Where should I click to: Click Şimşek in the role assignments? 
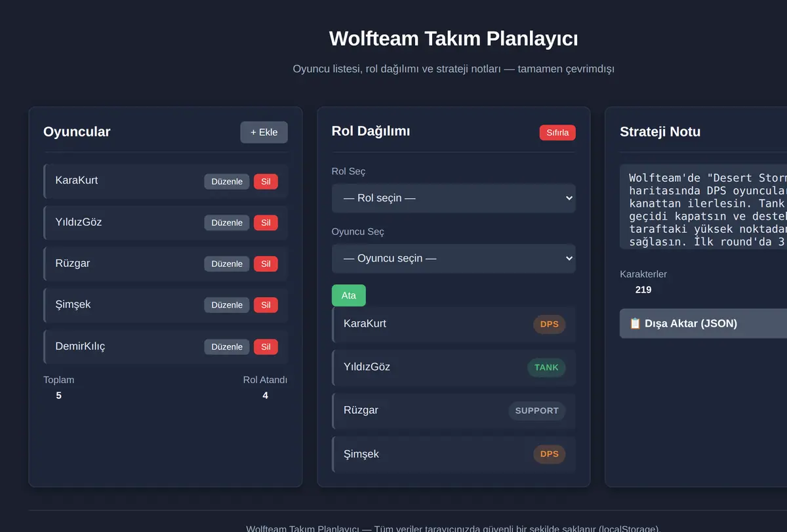(x=454, y=454)
